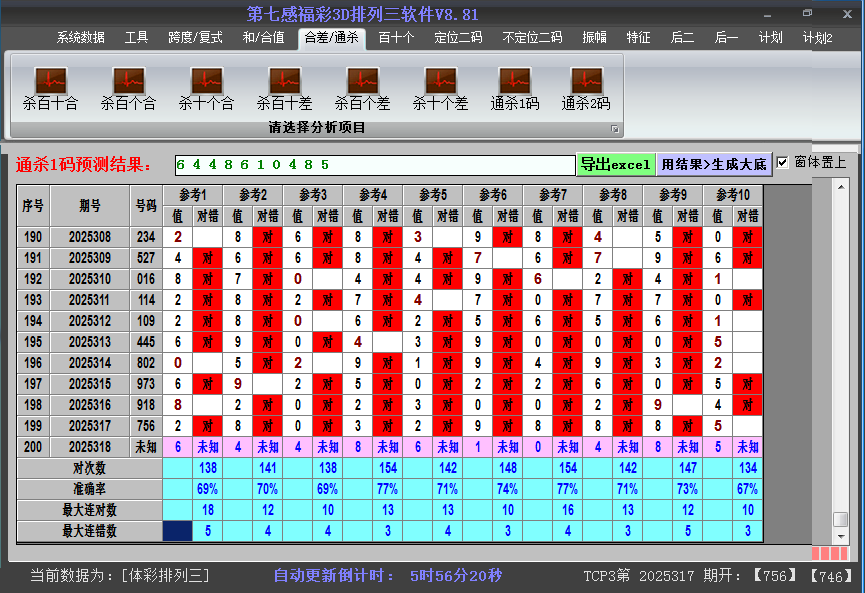Open the 百十个 menu tab

(396, 38)
